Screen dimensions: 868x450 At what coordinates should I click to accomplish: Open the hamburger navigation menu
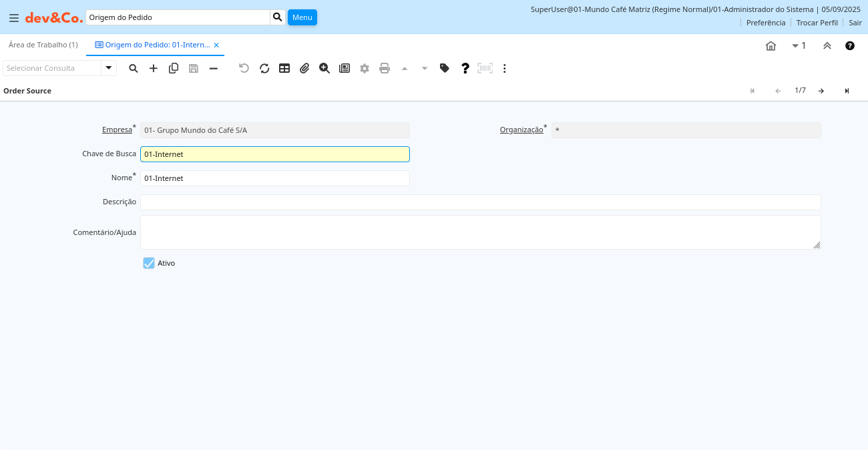point(13,18)
